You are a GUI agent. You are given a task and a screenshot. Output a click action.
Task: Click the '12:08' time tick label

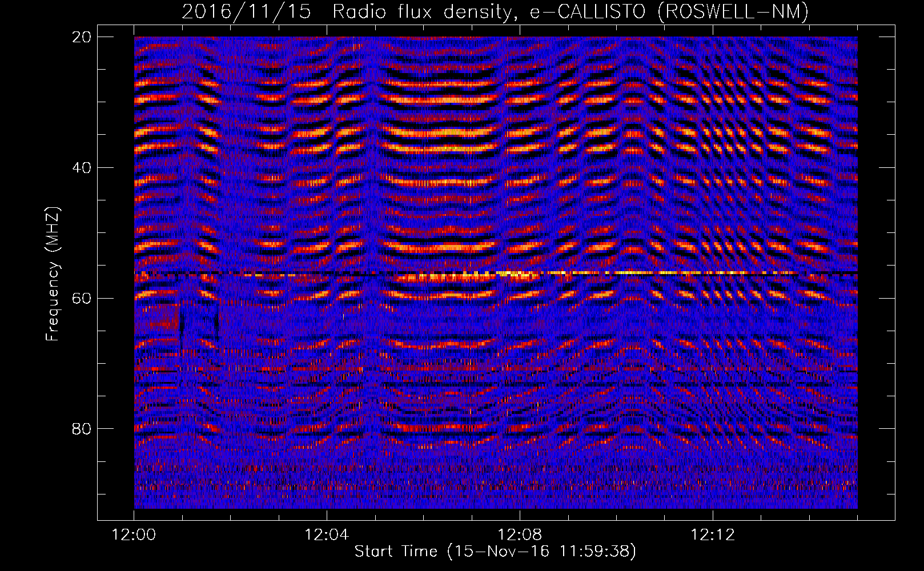[x=520, y=535]
